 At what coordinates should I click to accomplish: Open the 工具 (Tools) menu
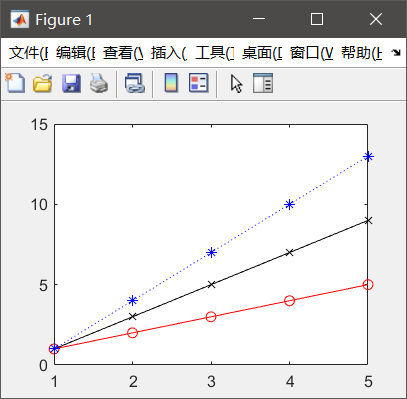pos(215,53)
